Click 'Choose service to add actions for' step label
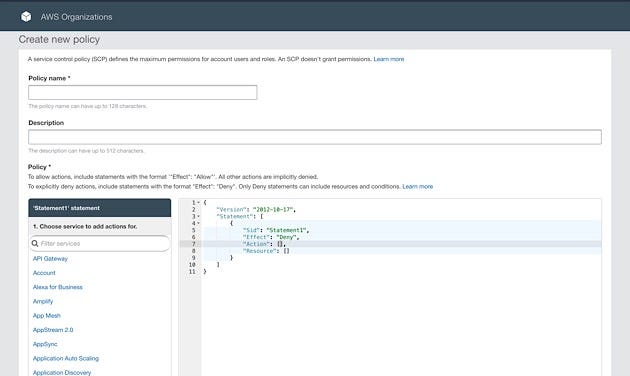 pos(85,227)
